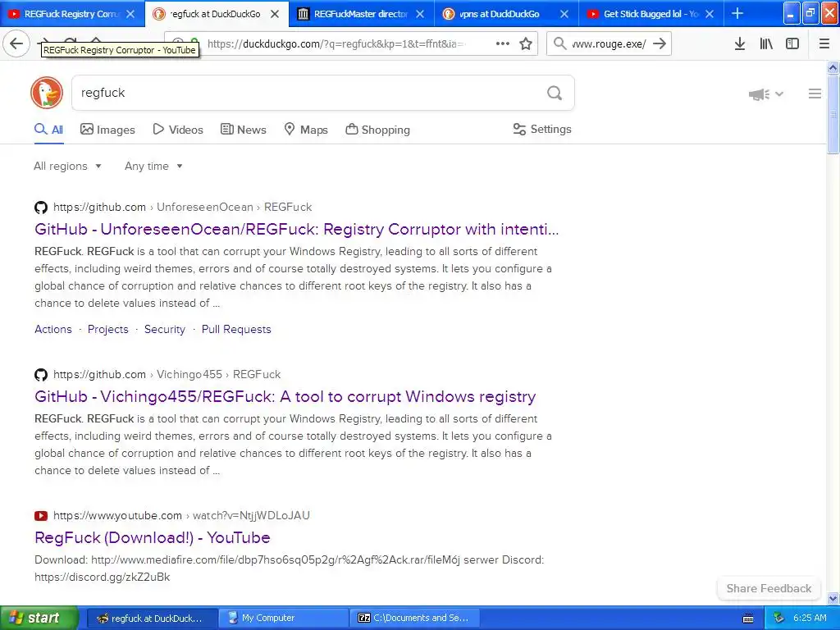Open GitHub Vichingo455/REGFuck result title
This screenshot has height=630, width=840.
pos(285,396)
